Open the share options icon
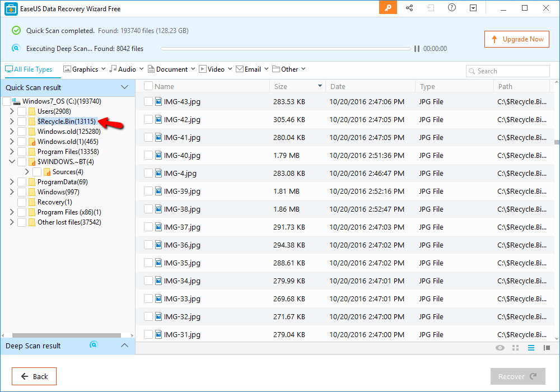Viewport: 560px width, 392px height. tap(409, 8)
